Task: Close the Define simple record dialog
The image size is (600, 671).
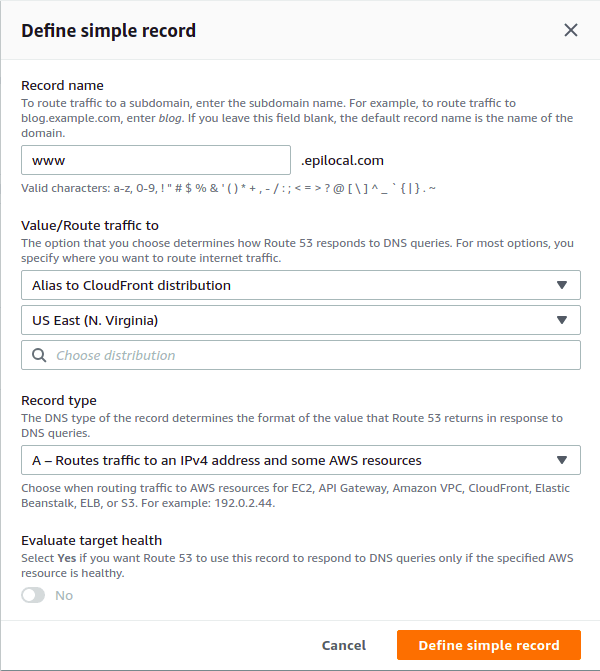Action: (x=571, y=30)
